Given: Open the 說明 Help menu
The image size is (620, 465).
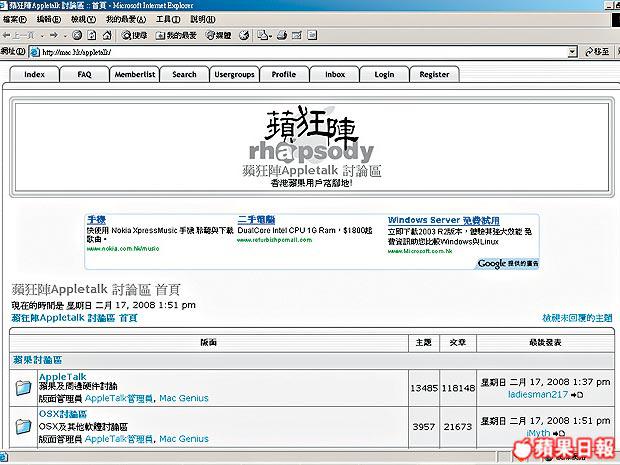Looking at the screenshot, I should click(x=203, y=19).
